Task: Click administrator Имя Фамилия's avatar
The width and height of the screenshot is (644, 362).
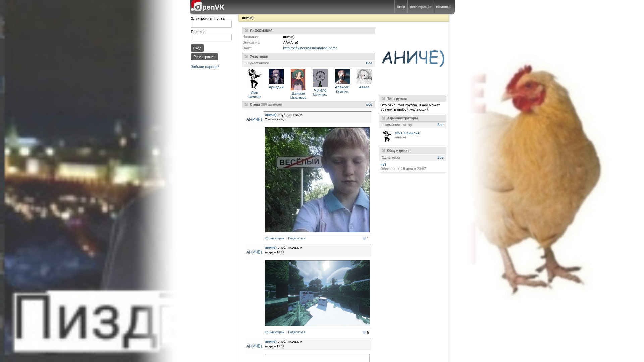Action: [387, 136]
